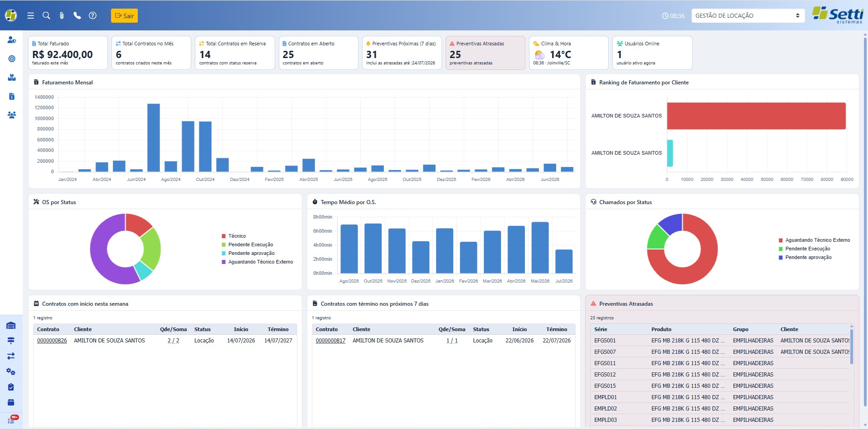Open contract 0000000826 link
Image resolution: width=868 pixels, height=430 pixels.
click(x=52, y=341)
